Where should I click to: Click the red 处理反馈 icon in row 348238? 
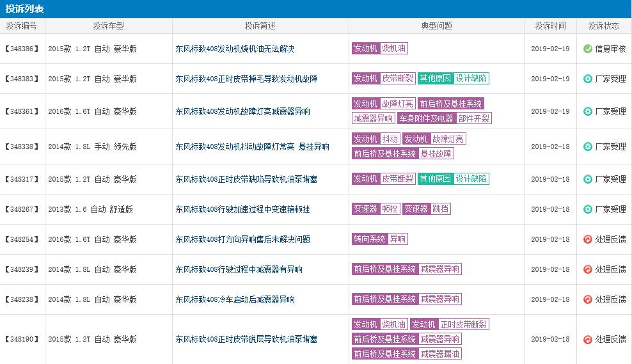(x=588, y=299)
